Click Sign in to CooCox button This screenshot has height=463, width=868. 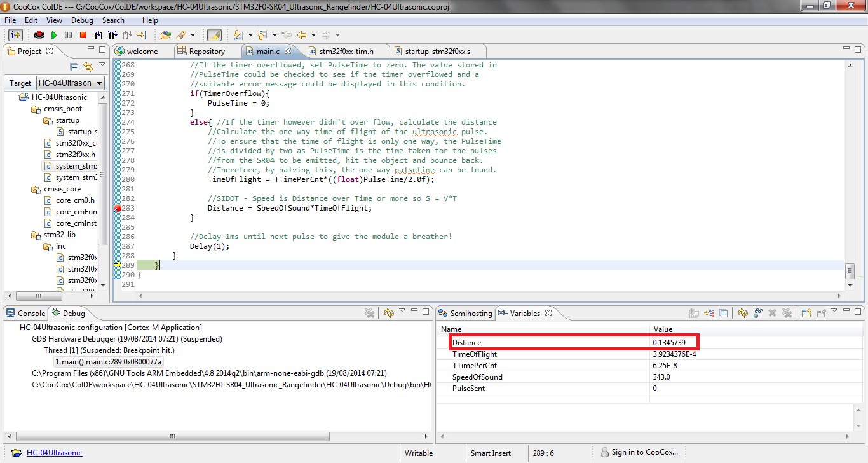click(644, 453)
